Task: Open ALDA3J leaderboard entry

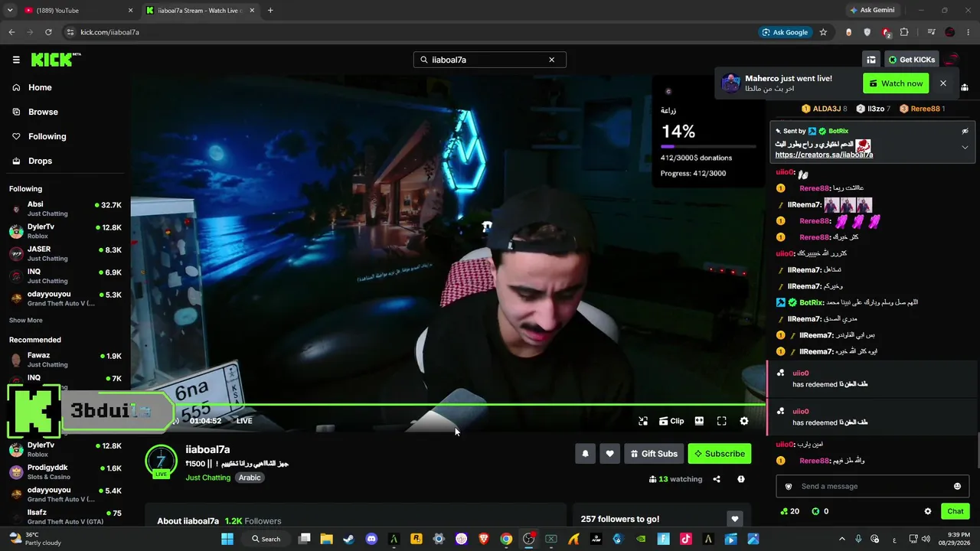Action: (825, 109)
